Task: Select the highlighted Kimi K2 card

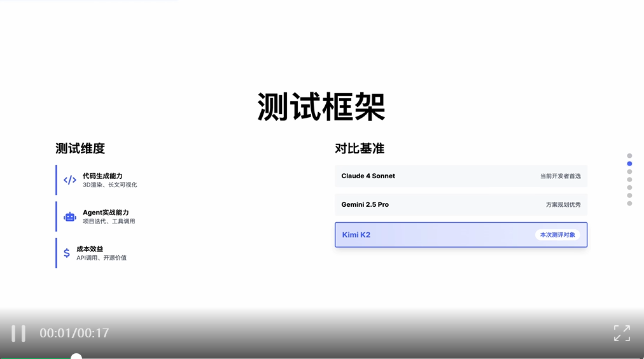Action: point(461,234)
